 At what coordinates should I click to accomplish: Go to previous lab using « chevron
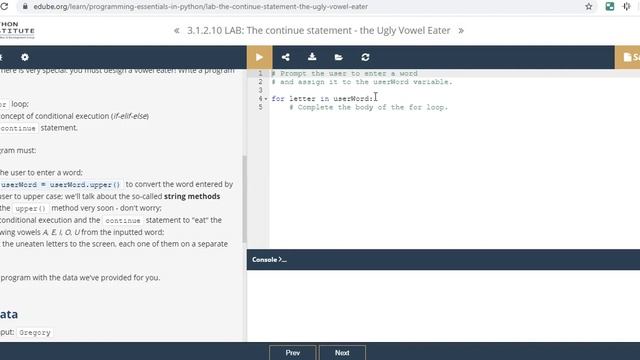[177, 31]
